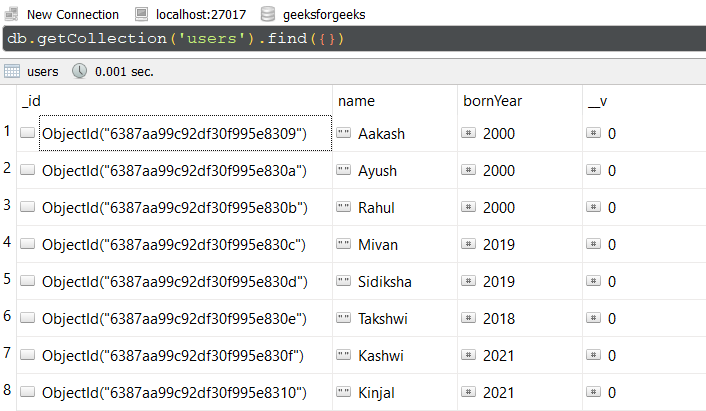Sort by the bornYear column header
The height and width of the screenshot is (411, 706).
(492, 101)
